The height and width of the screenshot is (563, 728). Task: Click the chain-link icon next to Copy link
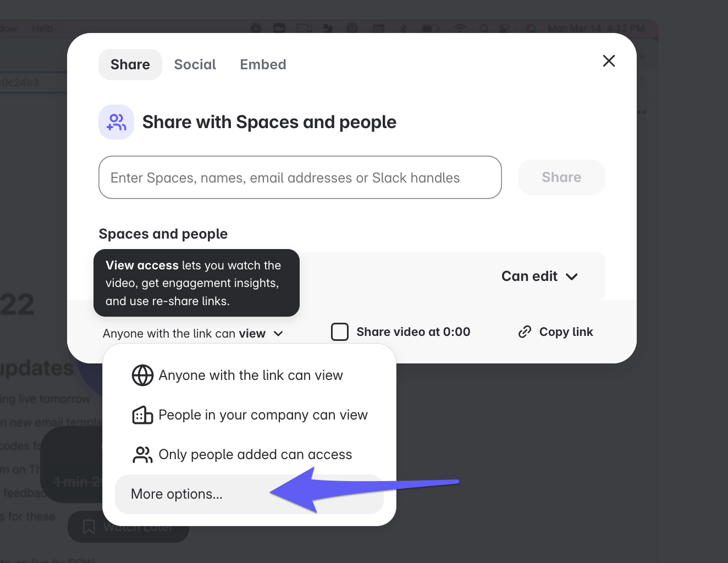pos(525,332)
